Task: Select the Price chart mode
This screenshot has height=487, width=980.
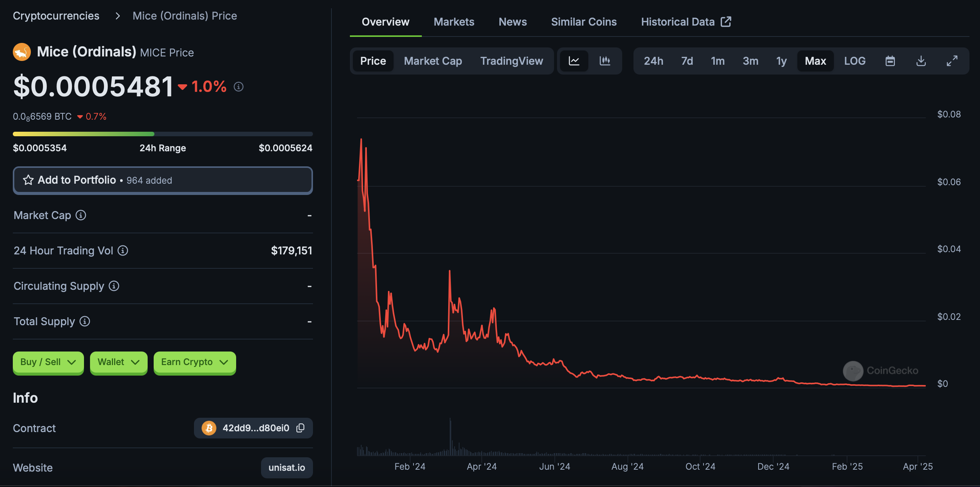Action: tap(373, 61)
